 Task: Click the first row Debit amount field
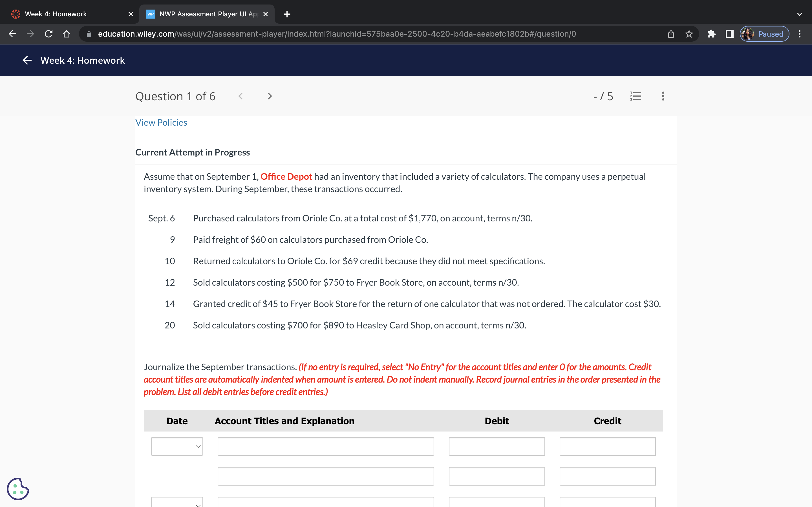click(497, 446)
